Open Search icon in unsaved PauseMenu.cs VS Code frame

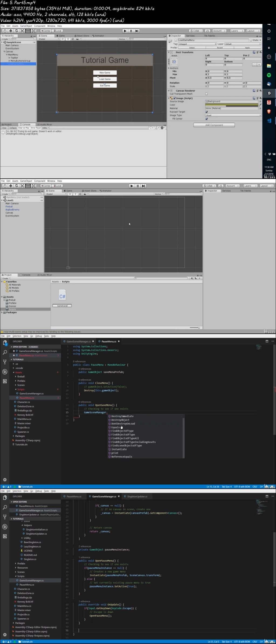tap(5, 352)
